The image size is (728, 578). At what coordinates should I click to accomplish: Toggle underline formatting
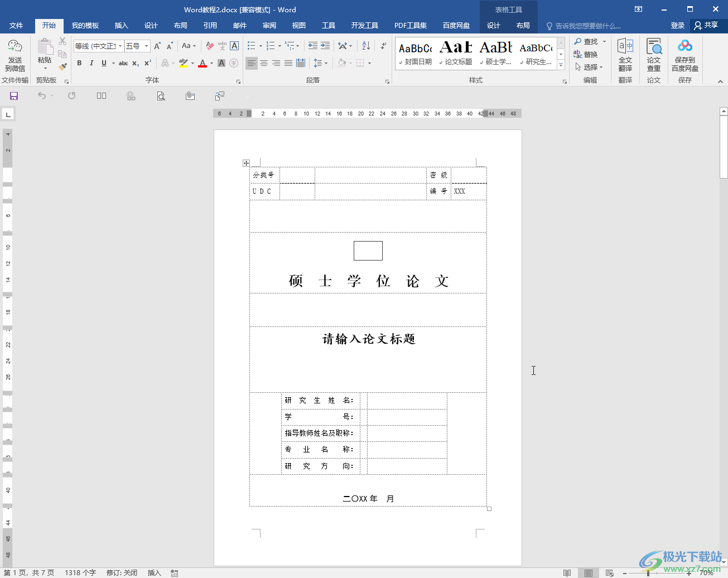point(104,63)
